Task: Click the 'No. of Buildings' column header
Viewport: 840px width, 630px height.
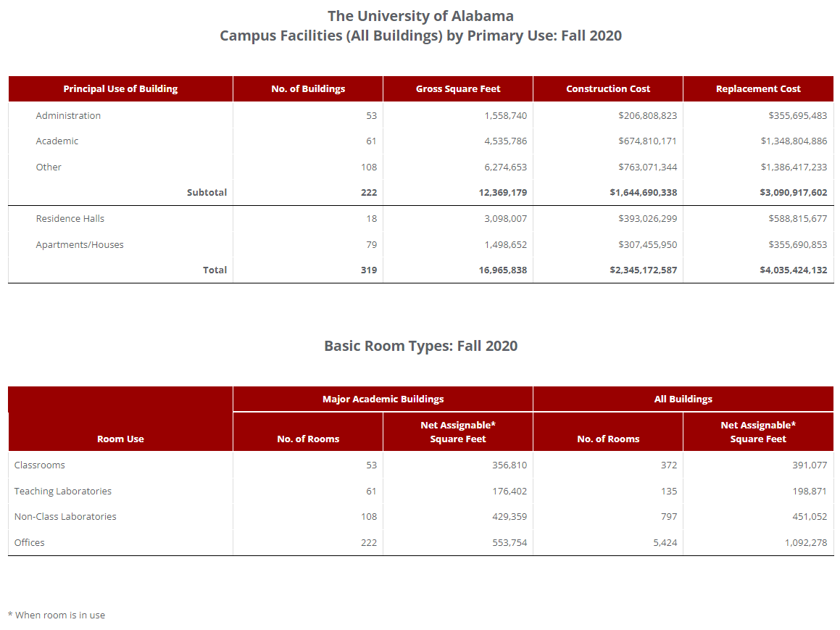Action: click(308, 89)
